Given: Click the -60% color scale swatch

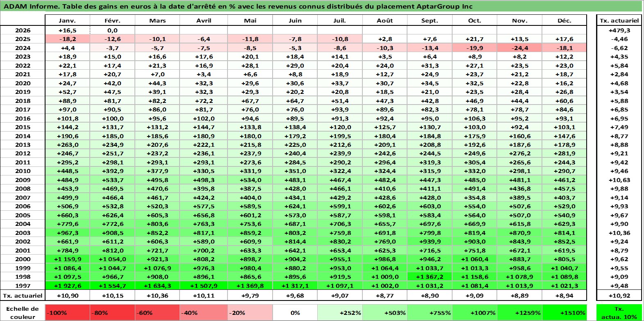Looking at the screenshot, I should pos(157,312).
